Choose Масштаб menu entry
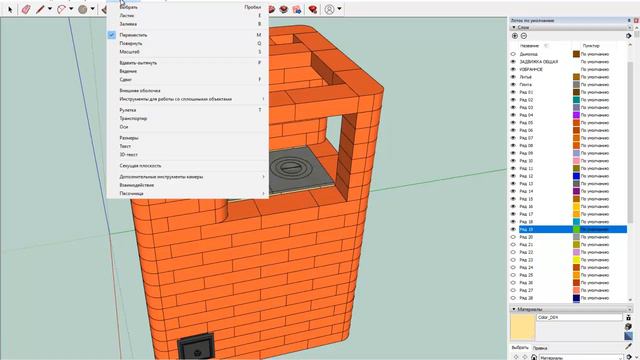Screen dimensions: 640x360 coord(189,52)
